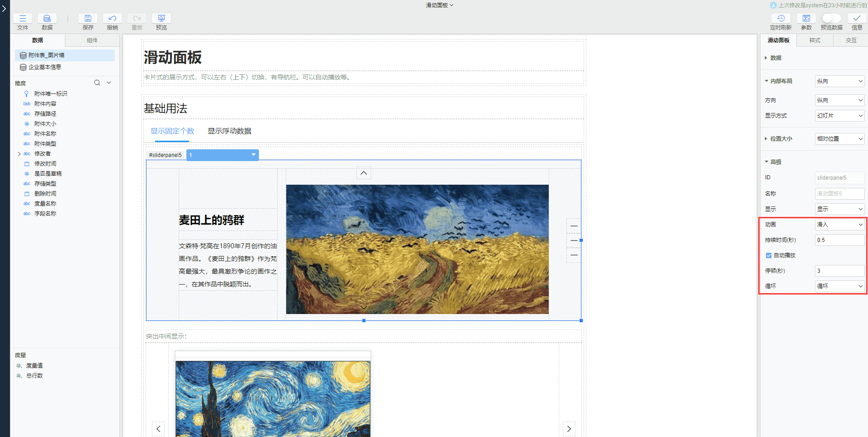Open the 显示方式 dropdown showing 幻灯片
Screen dimensions: 868x437
[839, 116]
